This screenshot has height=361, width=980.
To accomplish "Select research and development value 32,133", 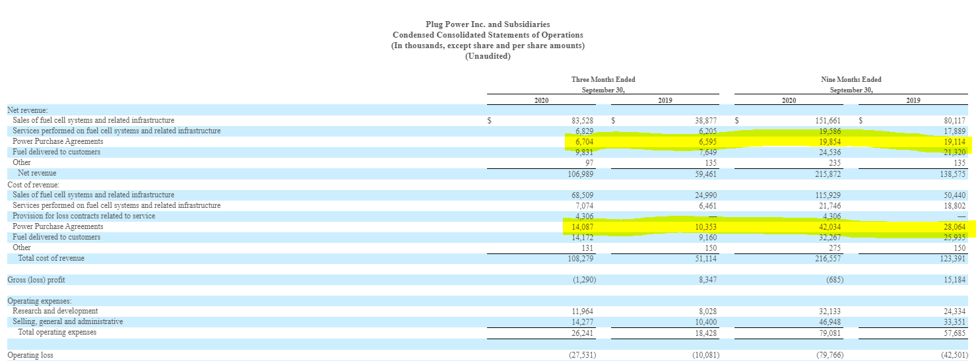I will click(x=830, y=311).
